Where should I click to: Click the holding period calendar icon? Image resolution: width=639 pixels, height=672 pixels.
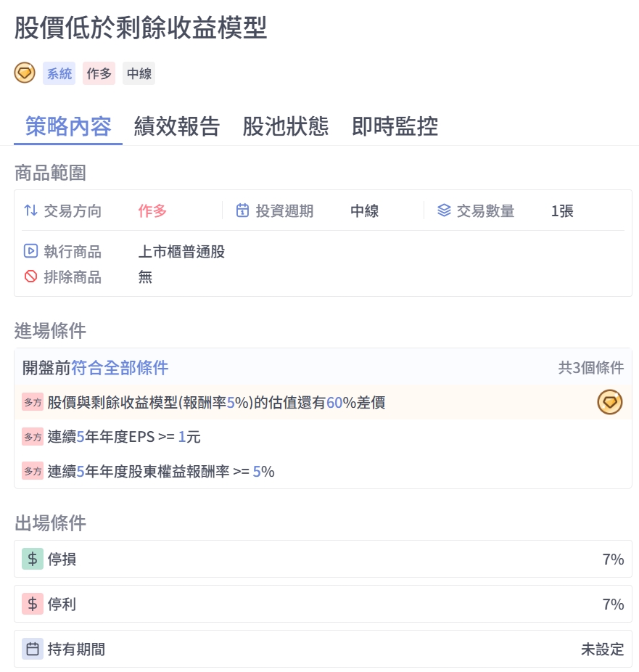click(x=32, y=649)
